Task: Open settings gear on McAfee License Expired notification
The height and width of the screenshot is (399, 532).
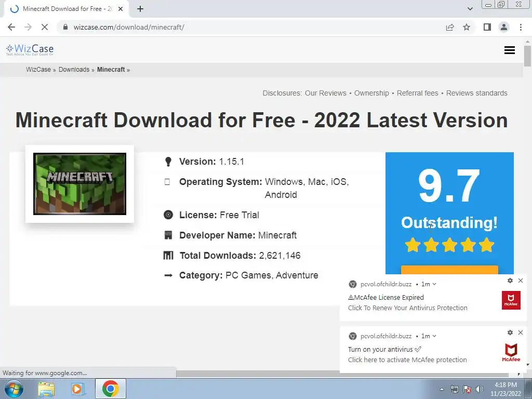Action: coord(510,281)
